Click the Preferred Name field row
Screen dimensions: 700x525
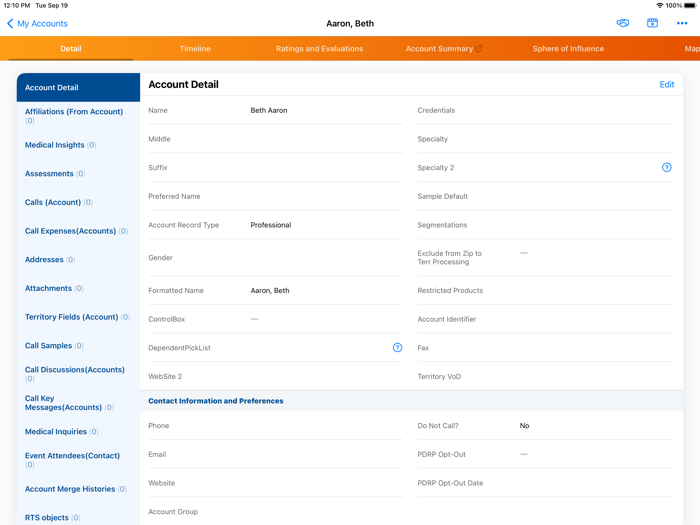275,196
